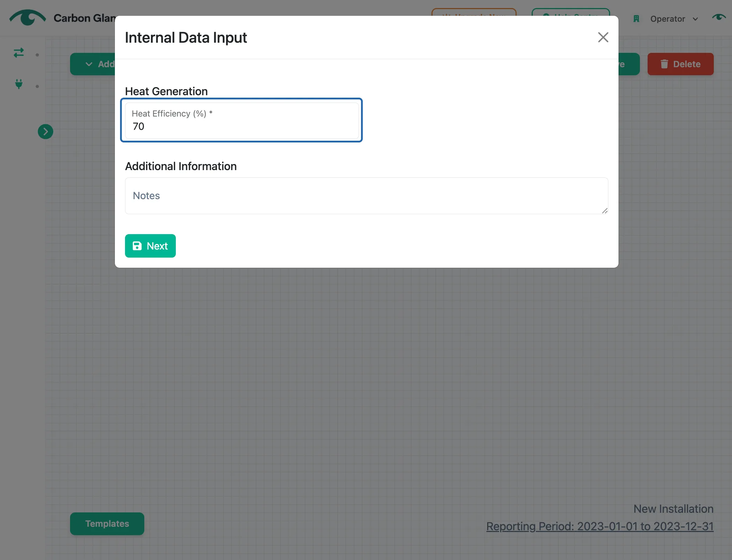This screenshot has width=732, height=560.
Task: Click the building icon beside Operator
Action: (636, 19)
